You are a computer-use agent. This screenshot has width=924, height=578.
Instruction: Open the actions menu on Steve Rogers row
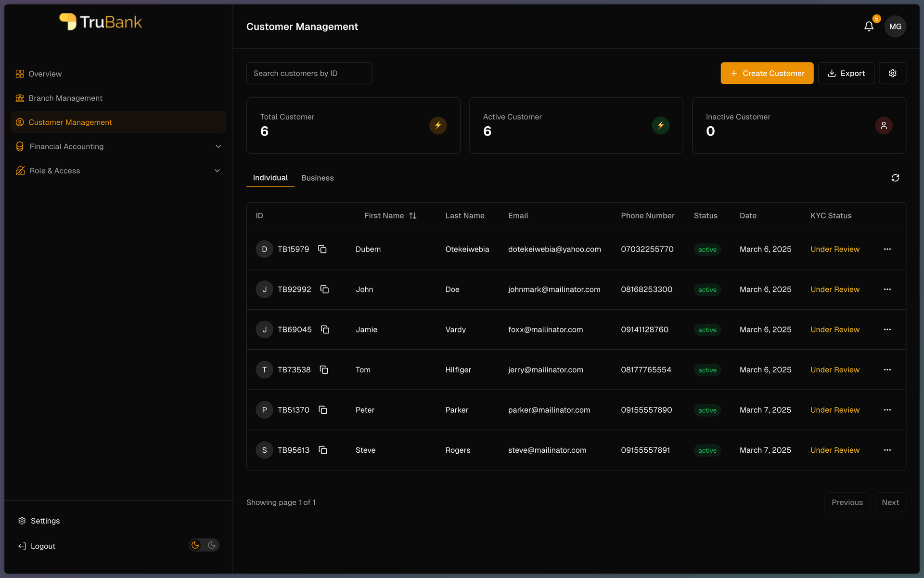coord(887,450)
